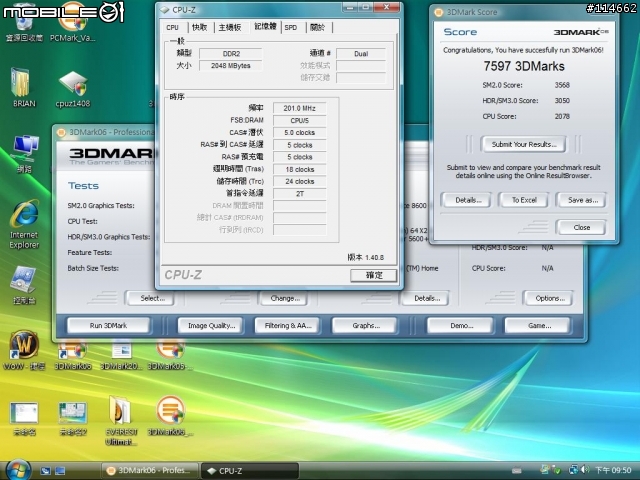This screenshot has height=480, width=640.
Task: Click the Demo... button
Action: [x=461, y=326]
